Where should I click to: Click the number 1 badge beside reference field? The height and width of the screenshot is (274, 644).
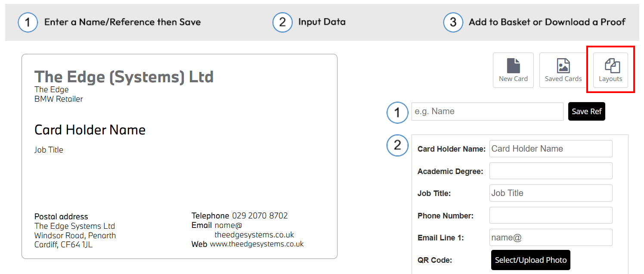(x=397, y=112)
